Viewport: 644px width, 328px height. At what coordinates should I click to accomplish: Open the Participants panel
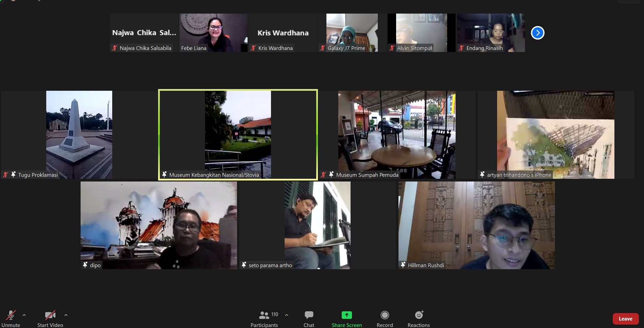click(264, 319)
